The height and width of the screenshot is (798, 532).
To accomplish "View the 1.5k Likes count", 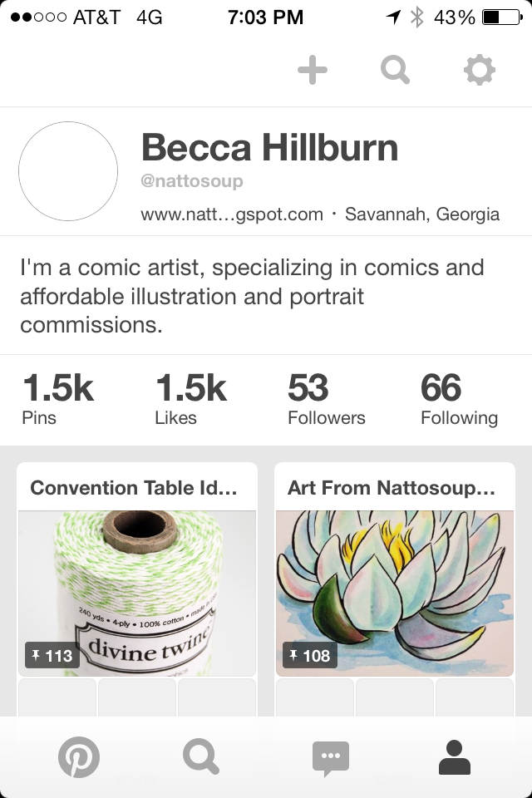I will pos(190,399).
